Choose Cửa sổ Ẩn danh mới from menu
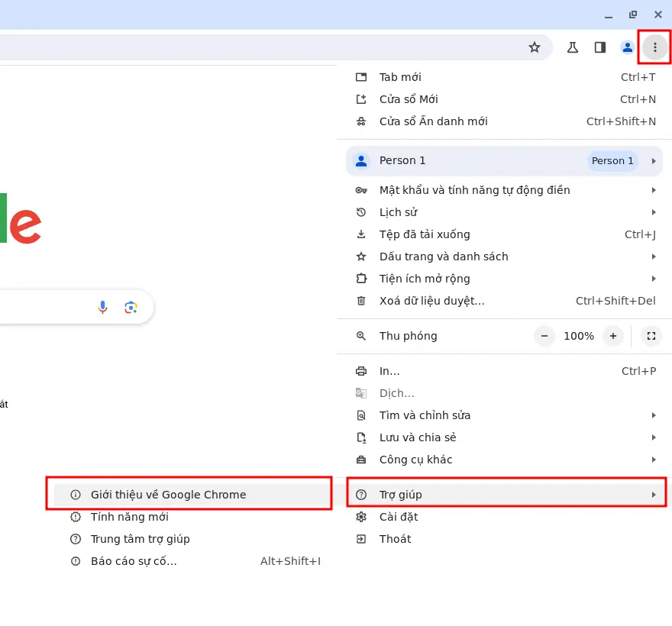The width and height of the screenshot is (672, 626). pos(505,121)
